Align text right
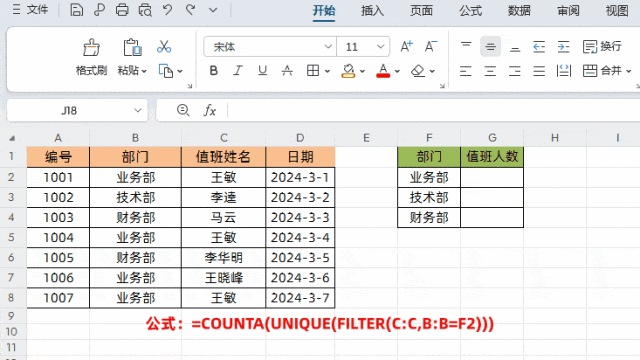 coord(515,71)
